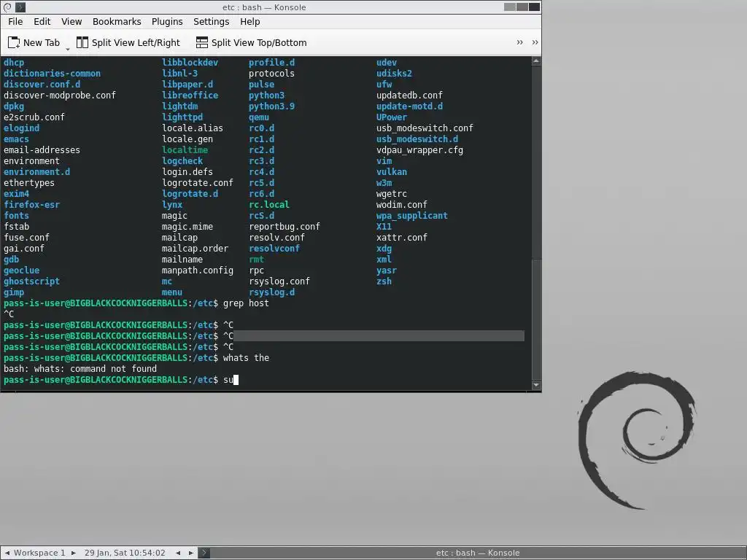Click the protocols filename

coord(271,74)
